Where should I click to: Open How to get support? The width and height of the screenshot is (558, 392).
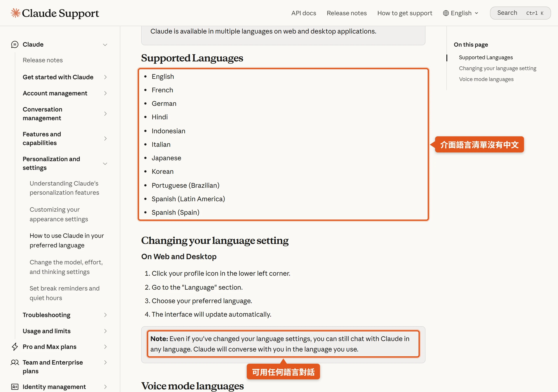click(405, 13)
